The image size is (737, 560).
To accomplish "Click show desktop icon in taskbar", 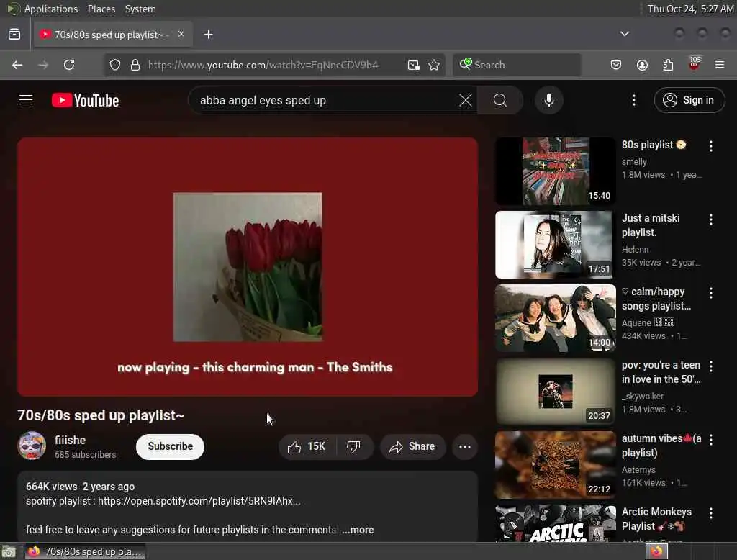I will coord(9,551).
